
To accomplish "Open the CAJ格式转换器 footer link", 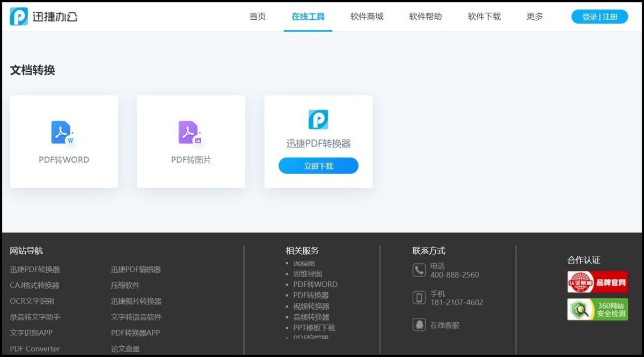I will (x=34, y=285).
